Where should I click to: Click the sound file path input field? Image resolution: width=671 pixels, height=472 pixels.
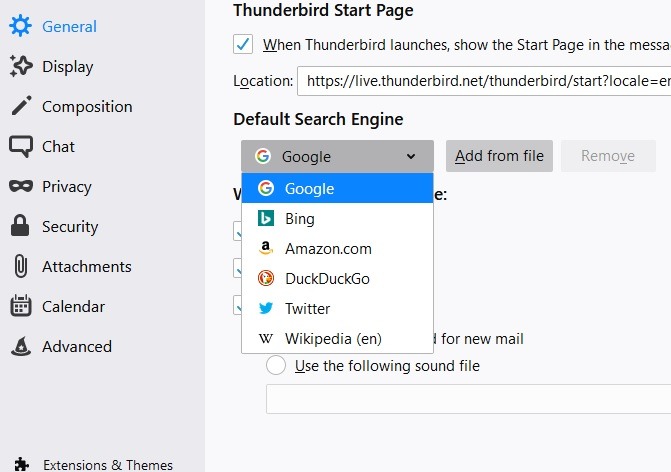pos(469,399)
